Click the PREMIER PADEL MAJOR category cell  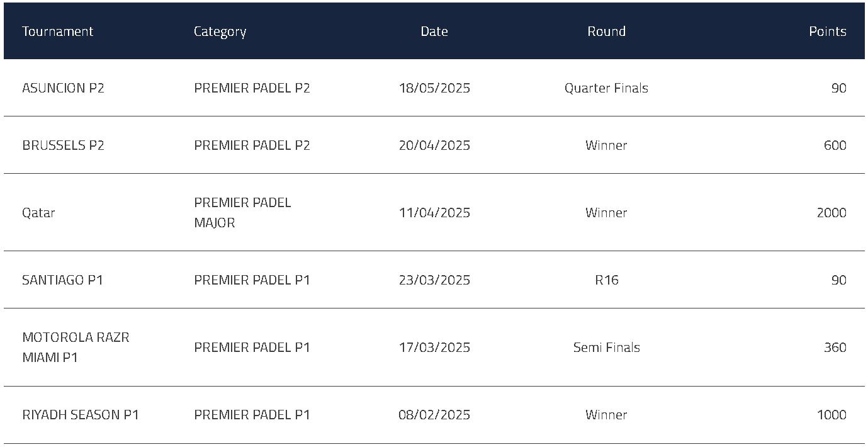(x=242, y=213)
